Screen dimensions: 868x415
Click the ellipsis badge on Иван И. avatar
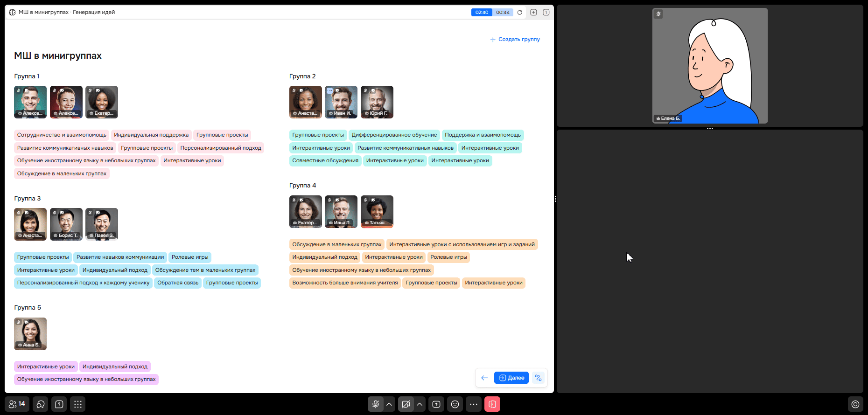(x=329, y=90)
